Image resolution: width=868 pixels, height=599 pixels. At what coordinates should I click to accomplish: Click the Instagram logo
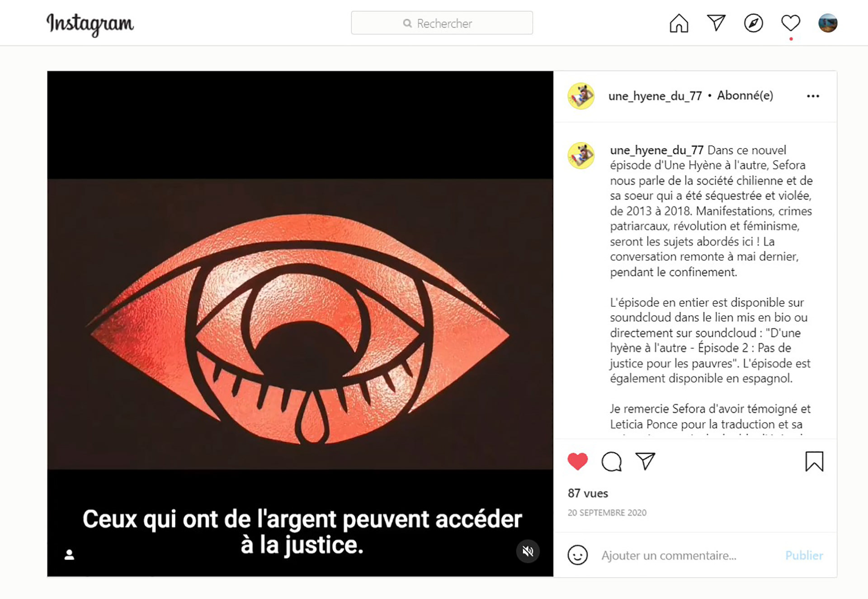tap(90, 24)
